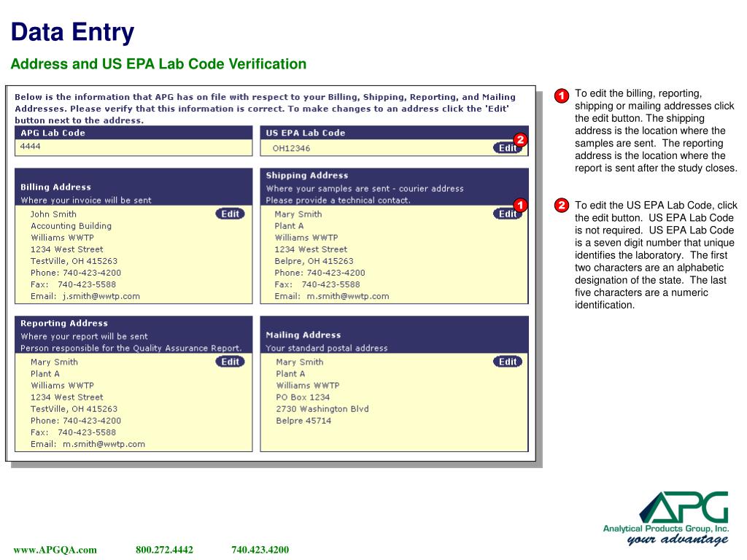Click Plant A in Reporting Address
This screenshot has width=747, height=560.
coord(44,374)
